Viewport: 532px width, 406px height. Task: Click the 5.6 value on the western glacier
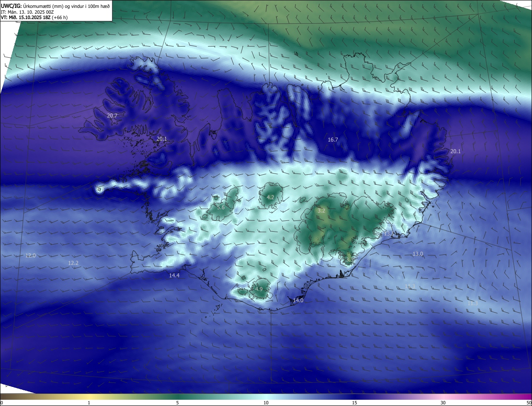(221, 208)
